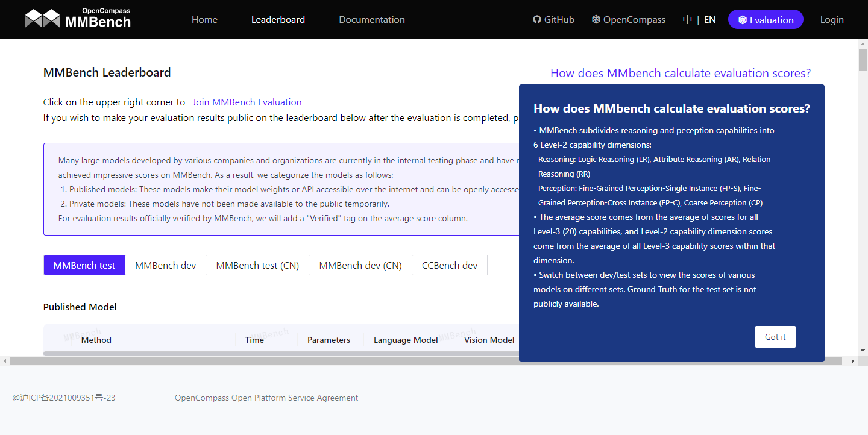Click the vertical scrollbar up arrow
This screenshot has height=435, width=868.
coord(863,44)
